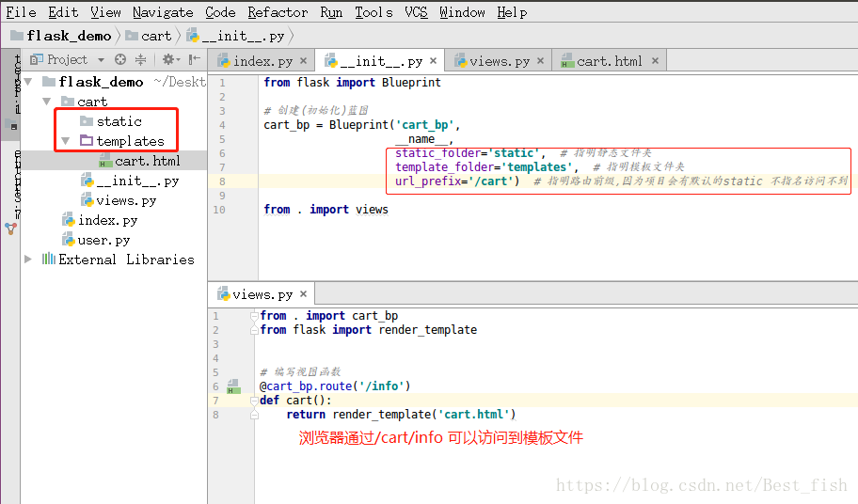Click line number 8 in __init__.py gutter
The height and width of the screenshot is (504, 858).
coord(222,181)
